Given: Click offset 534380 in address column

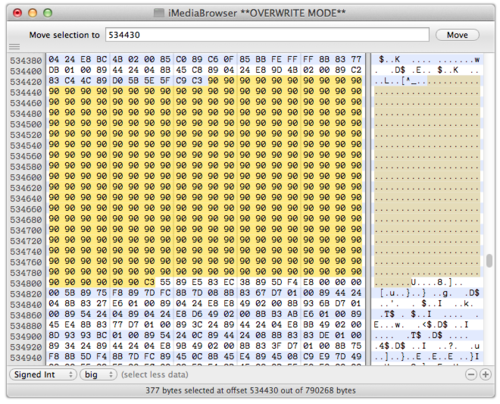Looking at the screenshot, I should tap(26, 60).
